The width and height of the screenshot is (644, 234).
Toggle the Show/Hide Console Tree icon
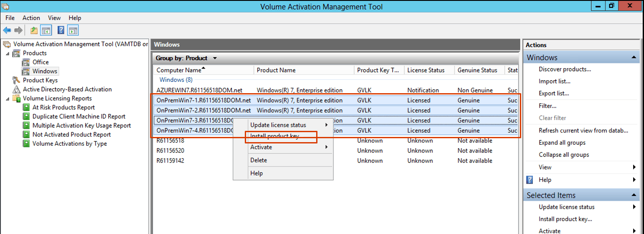pos(46,30)
